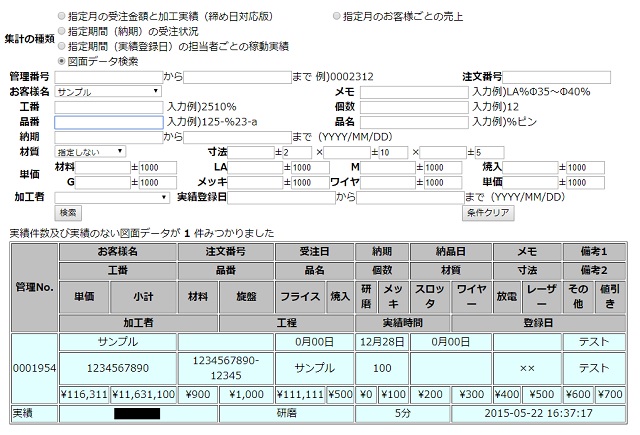The height and width of the screenshot is (435, 640).
Task: Open the 材質 dropdown showing 指定しない
Action: pos(90,152)
